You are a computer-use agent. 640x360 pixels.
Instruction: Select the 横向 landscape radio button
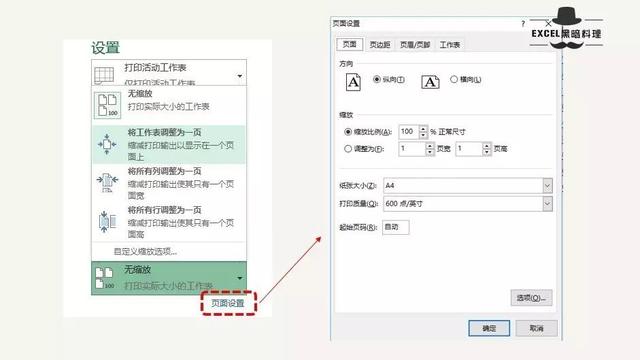pyautogui.click(x=454, y=79)
